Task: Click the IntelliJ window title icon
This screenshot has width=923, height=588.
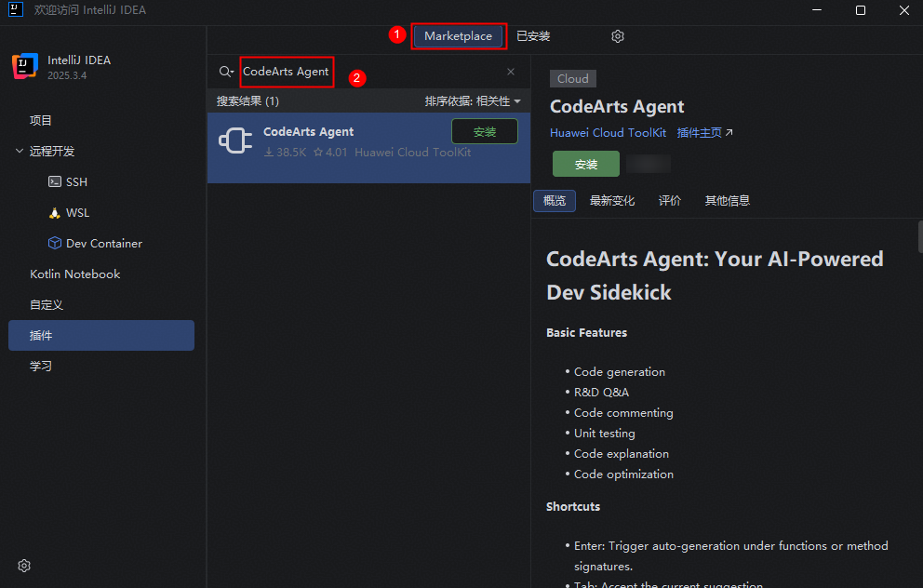Action: (x=16, y=9)
